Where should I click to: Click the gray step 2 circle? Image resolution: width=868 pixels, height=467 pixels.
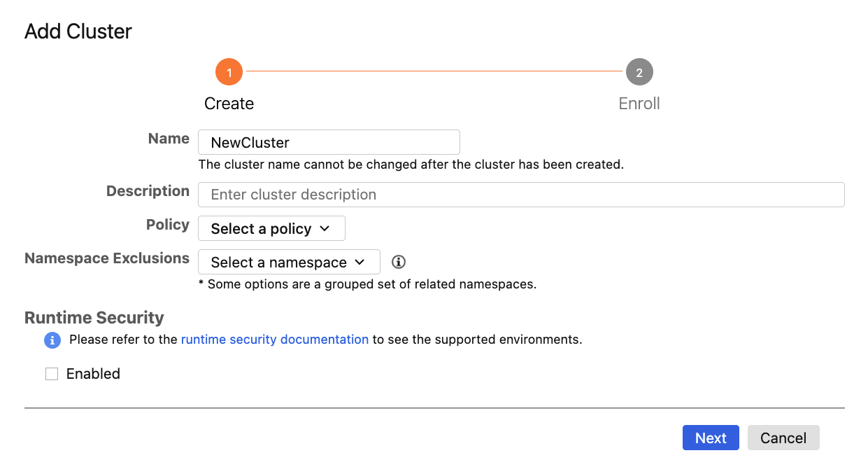tap(639, 72)
